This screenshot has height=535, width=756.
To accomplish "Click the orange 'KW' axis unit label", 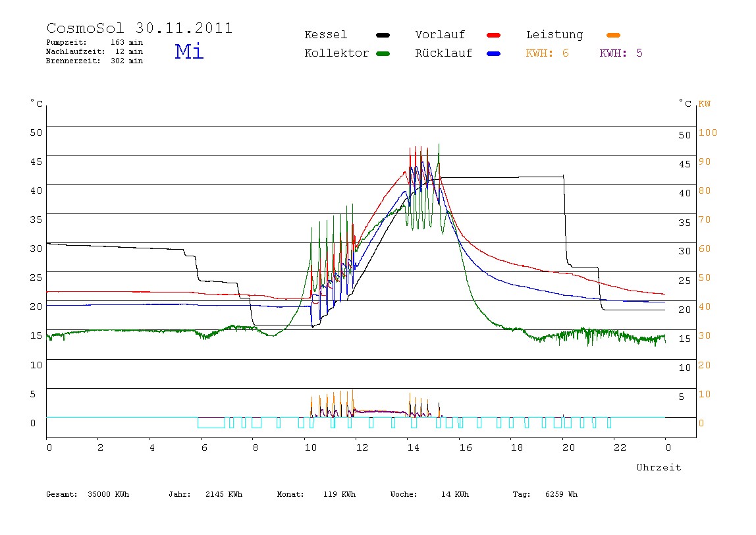I will pyautogui.click(x=705, y=103).
